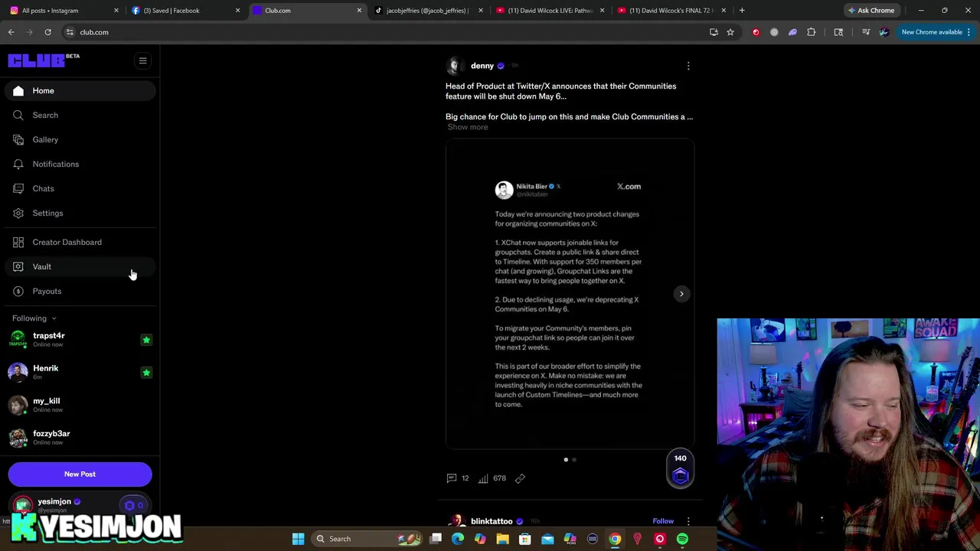Open the three-dot menu on blinktattoo's post
This screenshot has height=551, width=980.
pos(688,521)
